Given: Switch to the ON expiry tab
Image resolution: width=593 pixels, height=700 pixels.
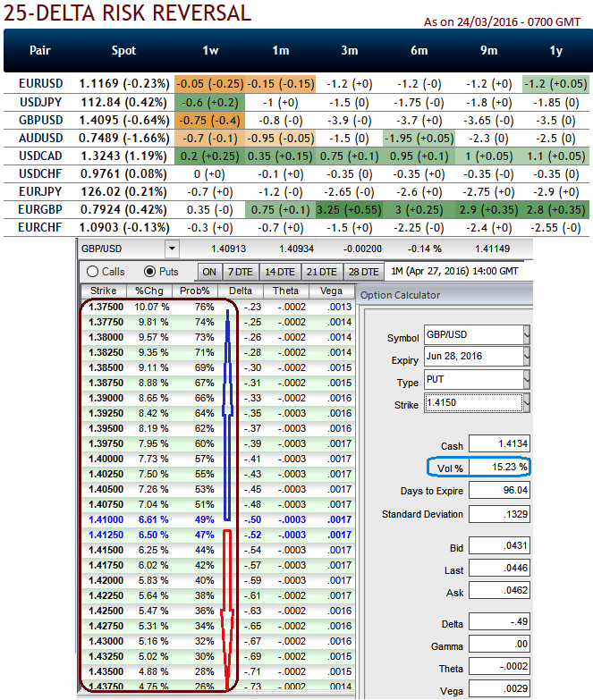Looking at the screenshot, I should [209, 272].
